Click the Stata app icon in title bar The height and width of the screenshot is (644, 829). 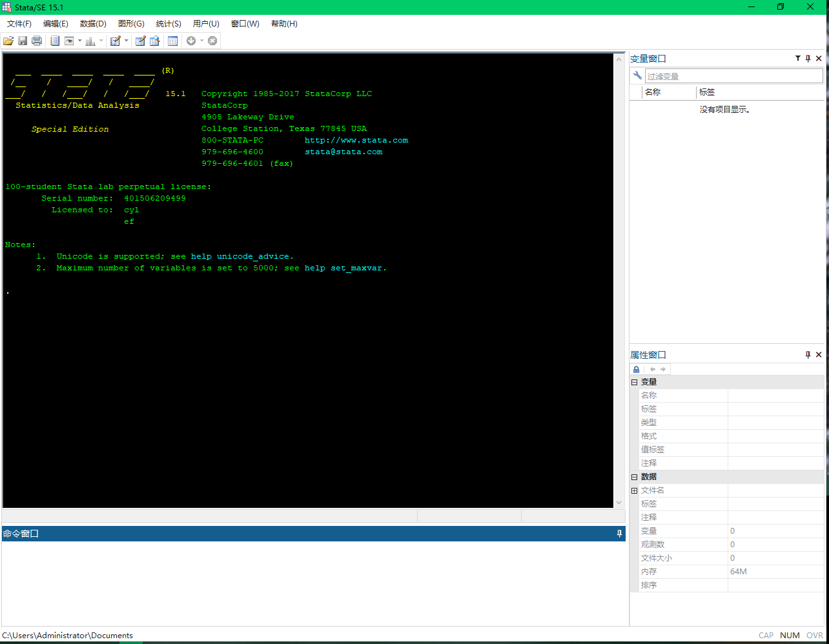tap(7, 7)
